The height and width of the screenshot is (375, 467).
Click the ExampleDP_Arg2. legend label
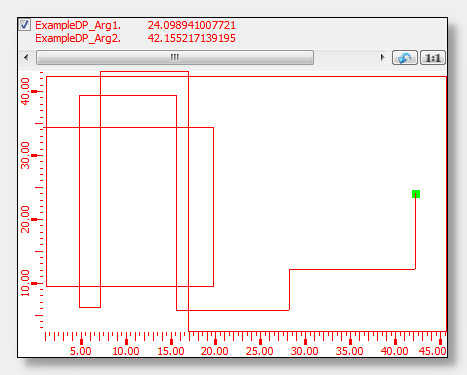pos(78,38)
